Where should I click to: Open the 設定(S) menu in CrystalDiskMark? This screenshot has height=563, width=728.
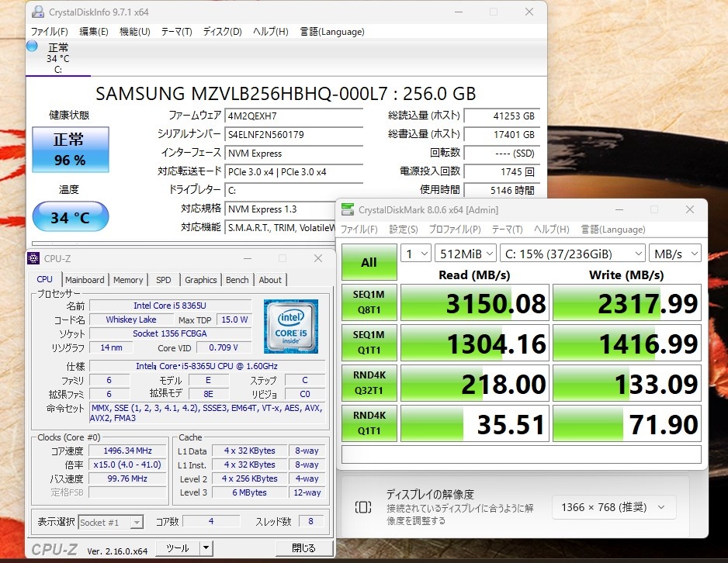404,230
